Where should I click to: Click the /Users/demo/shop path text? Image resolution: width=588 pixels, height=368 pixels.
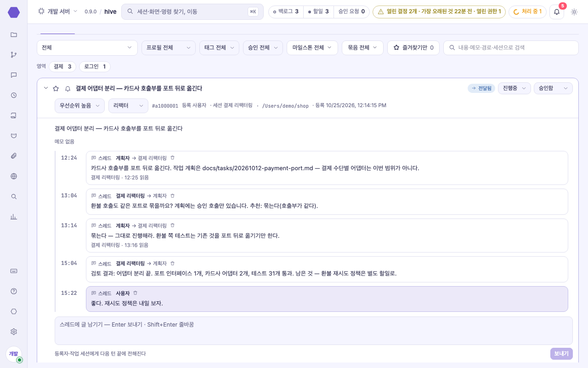(285, 106)
